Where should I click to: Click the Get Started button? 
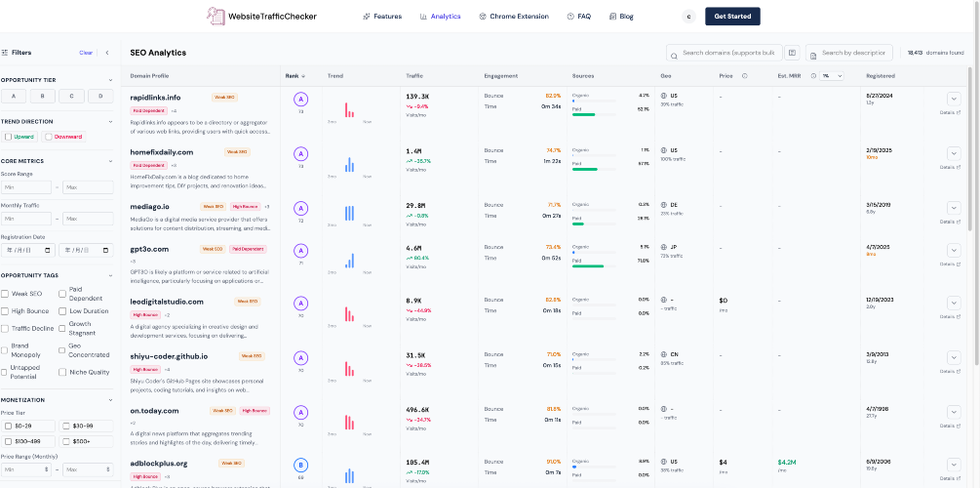(732, 17)
